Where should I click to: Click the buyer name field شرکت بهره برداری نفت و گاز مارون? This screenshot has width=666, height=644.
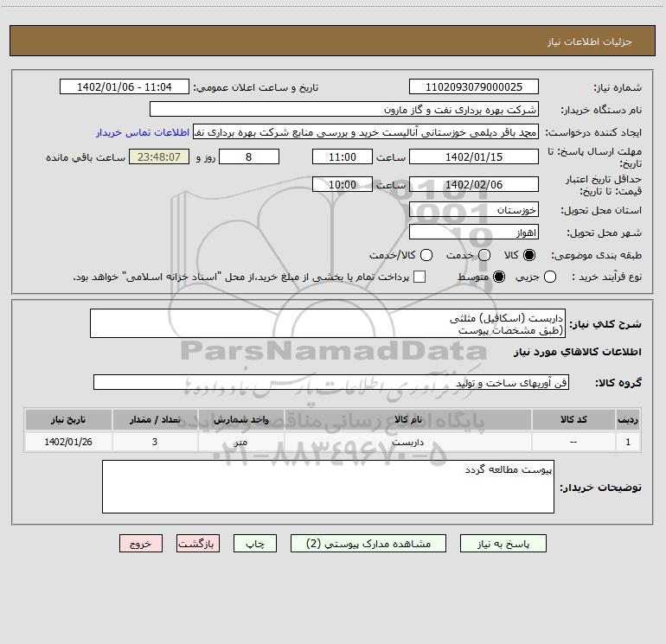344,109
